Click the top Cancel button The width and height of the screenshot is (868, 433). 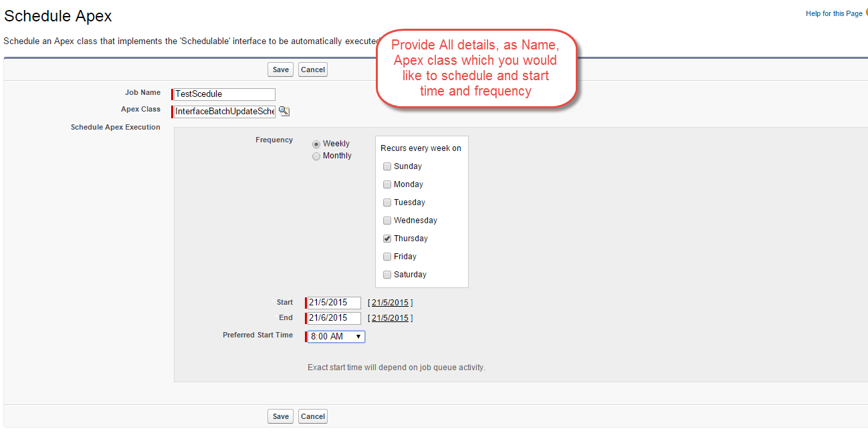312,69
